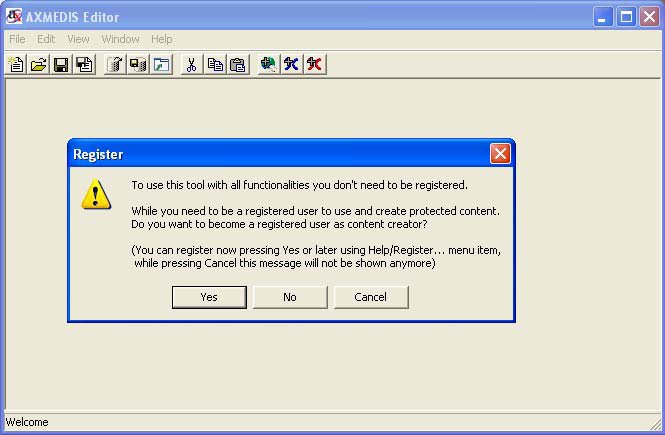This screenshot has width=665, height=435.
Task: Click the window resize grip corner
Action: [x=656, y=424]
